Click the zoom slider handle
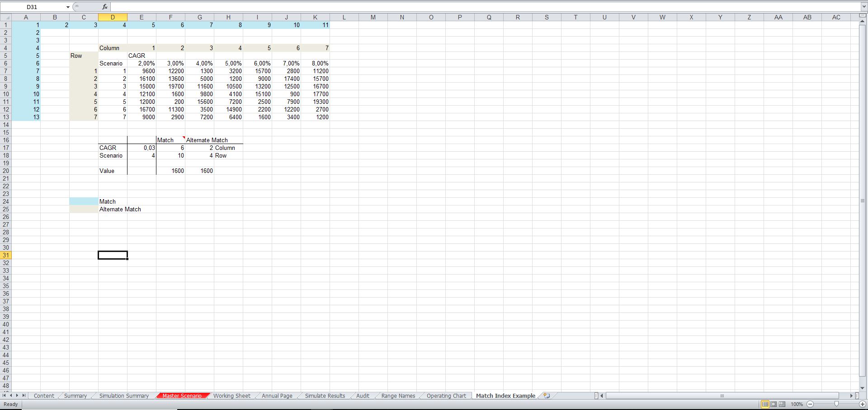The image size is (868, 410). 836,404
